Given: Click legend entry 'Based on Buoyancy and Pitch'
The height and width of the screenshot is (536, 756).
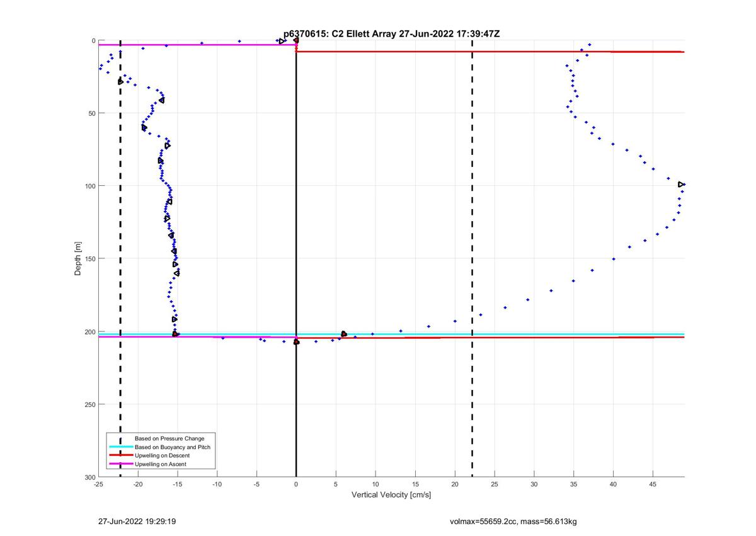Looking at the screenshot, I should click(173, 447).
